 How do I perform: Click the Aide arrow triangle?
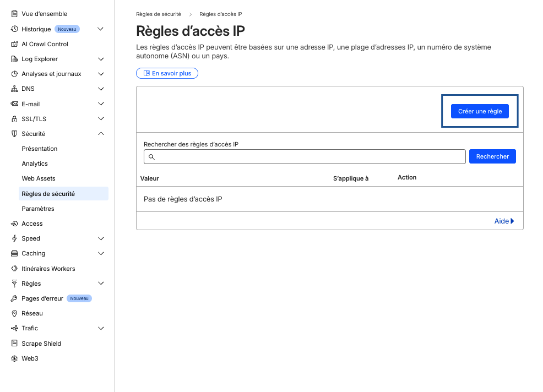point(512,221)
